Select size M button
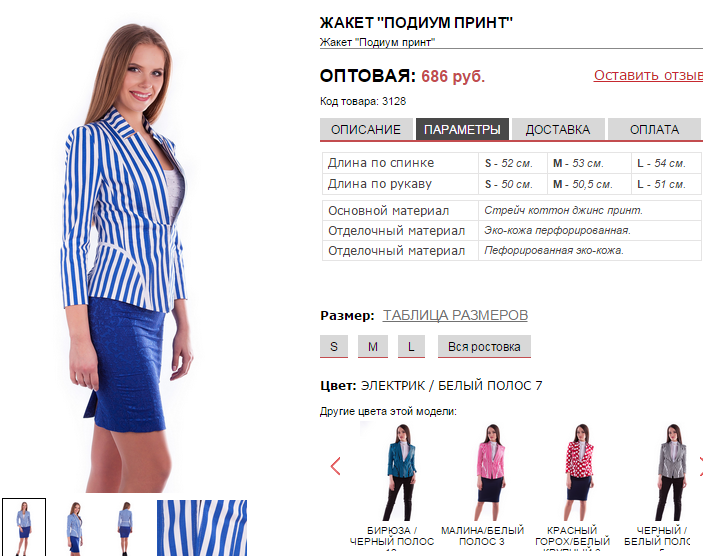The width and height of the screenshot is (703, 556). pos(373,347)
